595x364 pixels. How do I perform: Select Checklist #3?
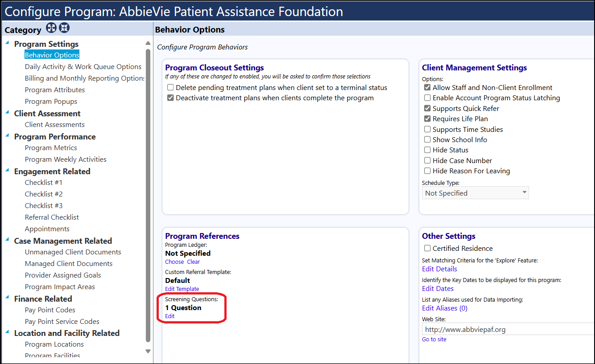click(44, 205)
